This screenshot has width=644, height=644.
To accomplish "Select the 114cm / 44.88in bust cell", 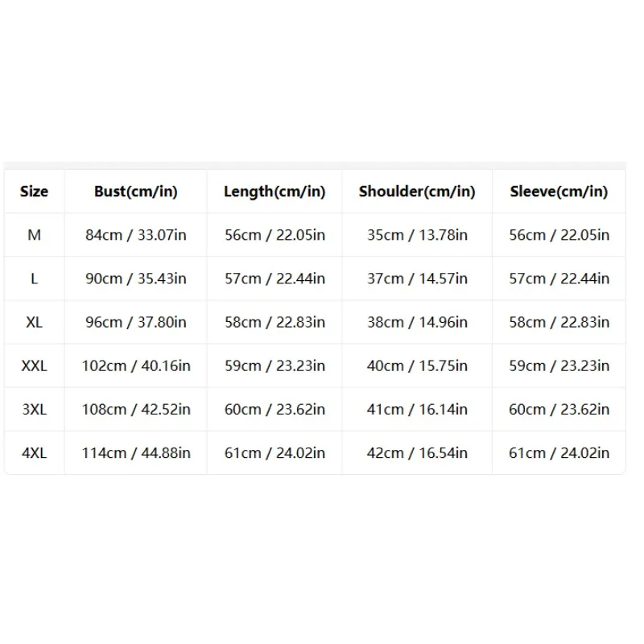I will [x=135, y=452].
